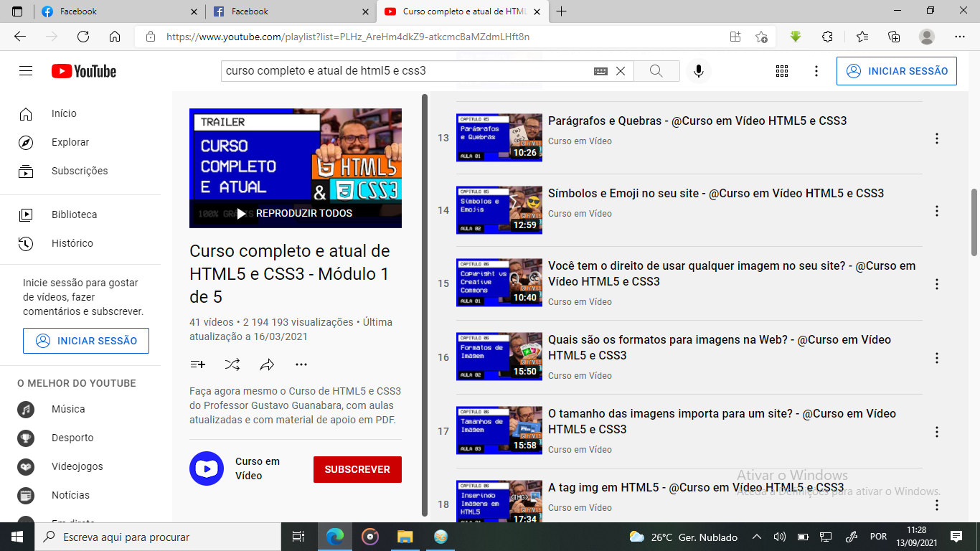
Task: Open more options for video 13
Action: click(936, 138)
